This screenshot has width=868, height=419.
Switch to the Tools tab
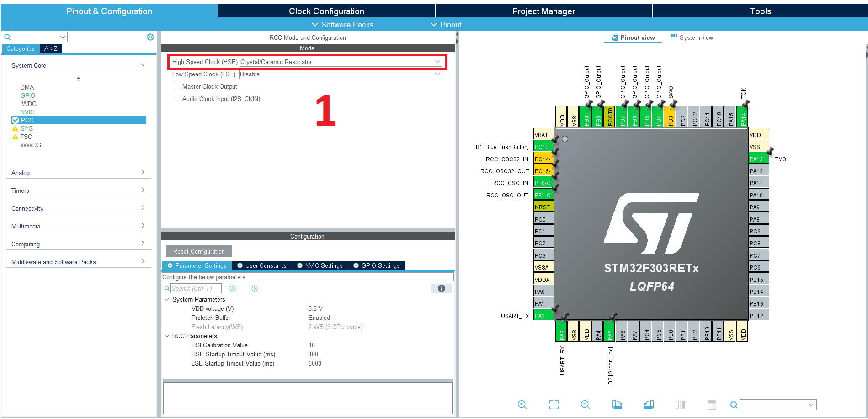(x=760, y=11)
